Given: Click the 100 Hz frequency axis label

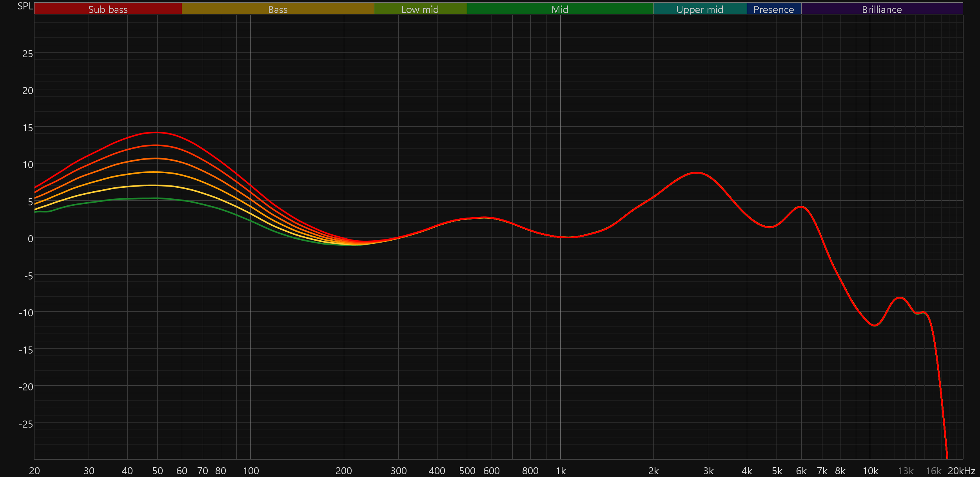Looking at the screenshot, I should [x=251, y=471].
